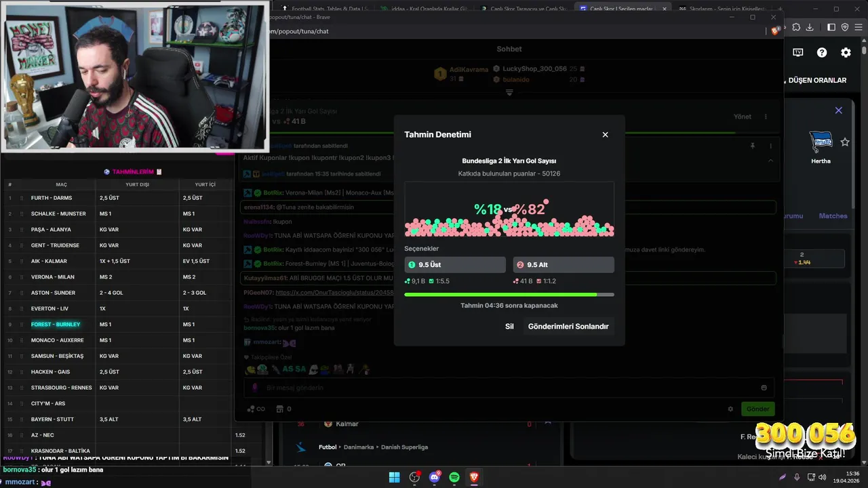Click the Hertha team logo
868x488 pixels.
pyautogui.click(x=821, y=142)
